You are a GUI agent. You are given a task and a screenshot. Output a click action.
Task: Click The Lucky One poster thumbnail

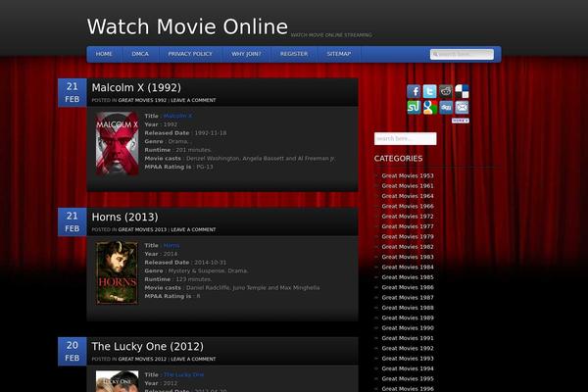pos(117,381)
